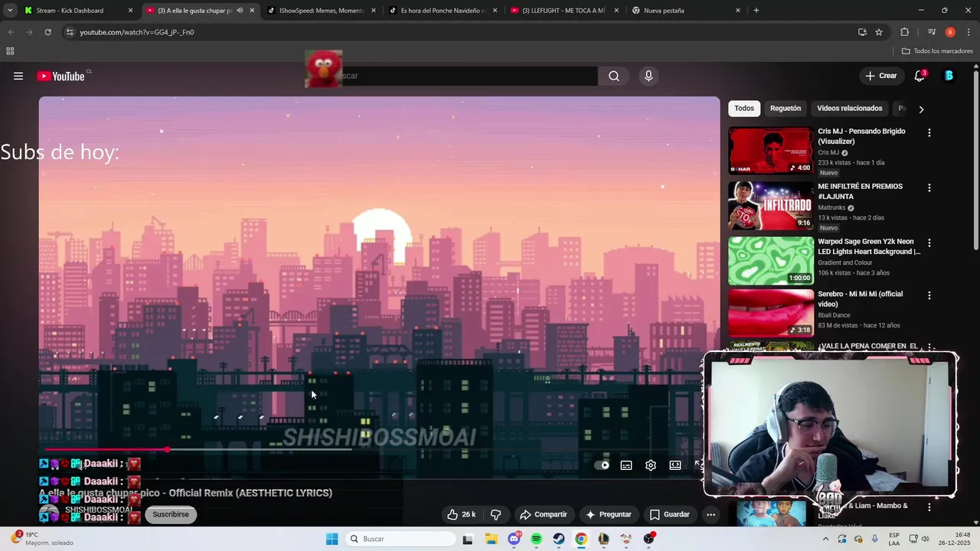Open the YouTube guide hamburger menu
The height and width of the screenshot is (551, 980).
point(18,76)
